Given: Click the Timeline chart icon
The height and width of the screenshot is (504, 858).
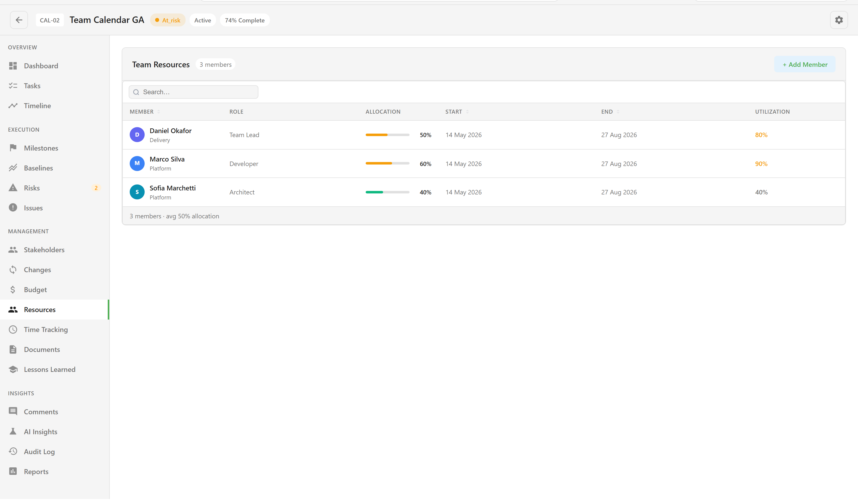Looking at the screenshot, I should pos(13,106).
